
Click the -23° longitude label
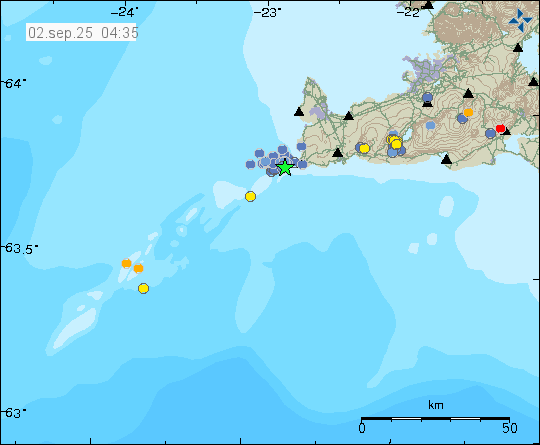click(x=267, y=13)
